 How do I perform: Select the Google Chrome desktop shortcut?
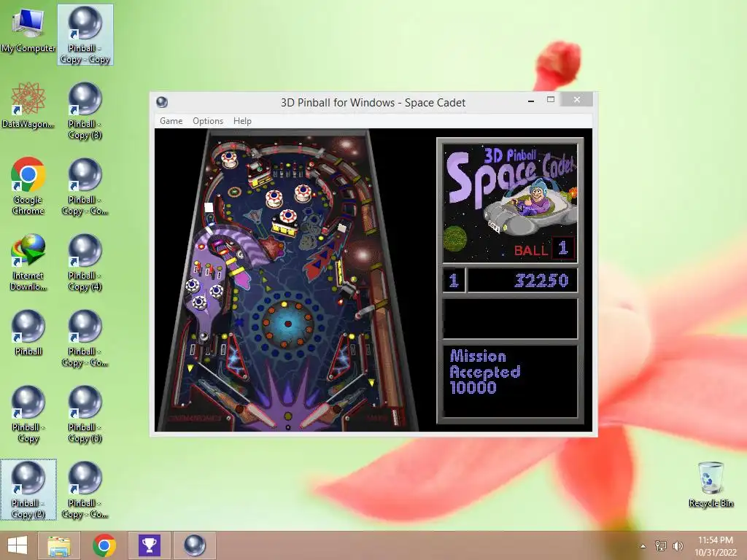(28, 186)
